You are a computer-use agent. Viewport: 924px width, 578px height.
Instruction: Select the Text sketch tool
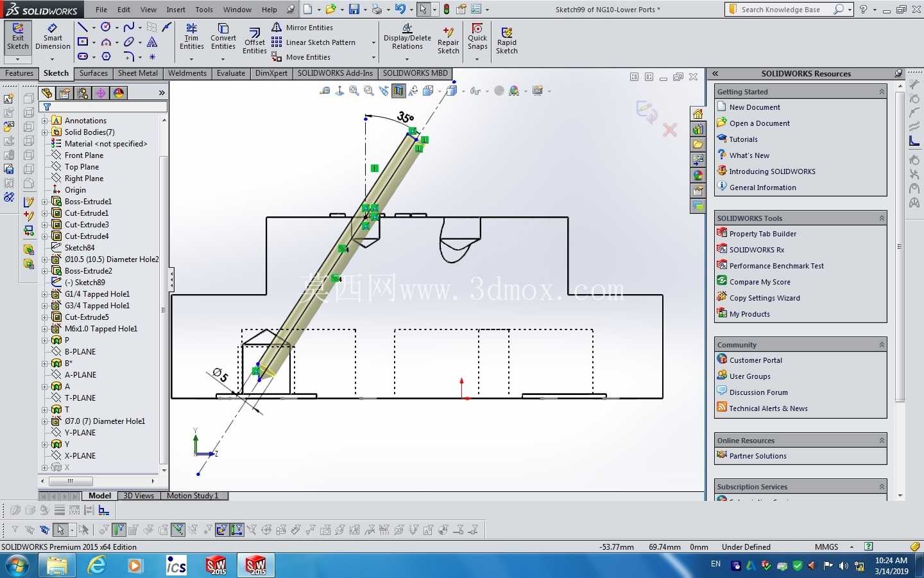coord(152,42)
